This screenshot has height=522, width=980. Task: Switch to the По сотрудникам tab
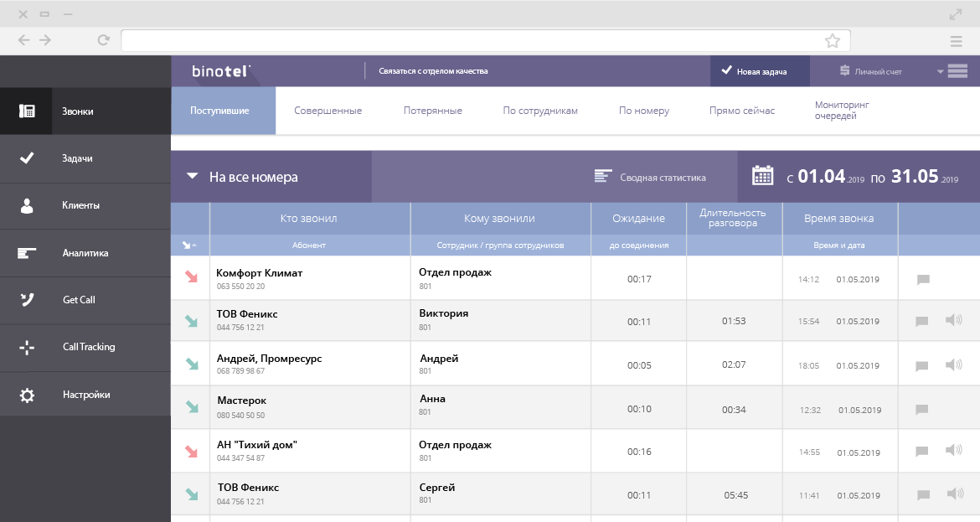pyautogui.click(x=540, y=111)
